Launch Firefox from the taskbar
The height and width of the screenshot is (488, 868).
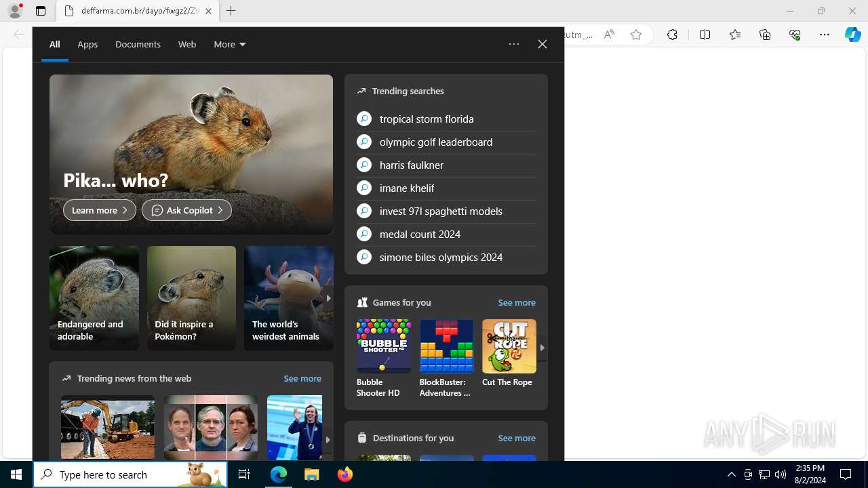344,474
